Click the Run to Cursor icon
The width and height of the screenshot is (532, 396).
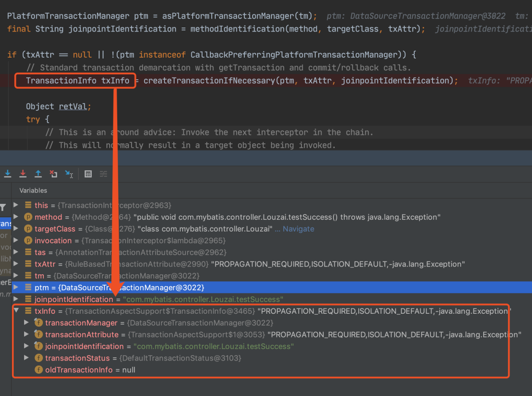click(69, 174)
